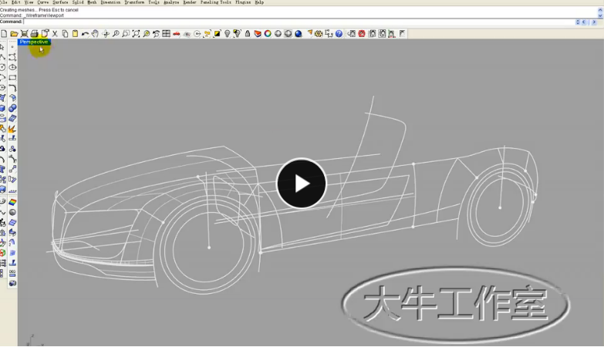Click the red stop icon in toolbar
Image resolution: width=604 pixels, height=364 pixels.
tap(362, 34)
